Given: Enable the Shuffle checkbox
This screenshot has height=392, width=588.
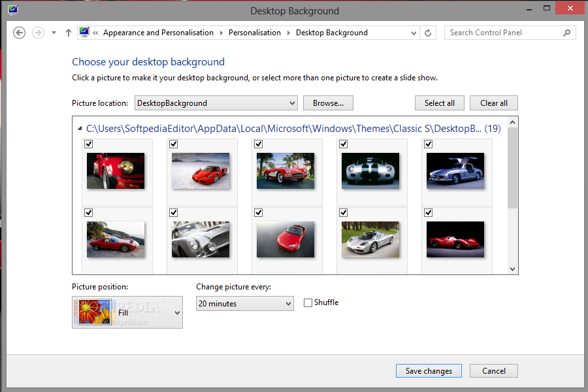Looking at the screenshot, I should (x=308, y=302).
